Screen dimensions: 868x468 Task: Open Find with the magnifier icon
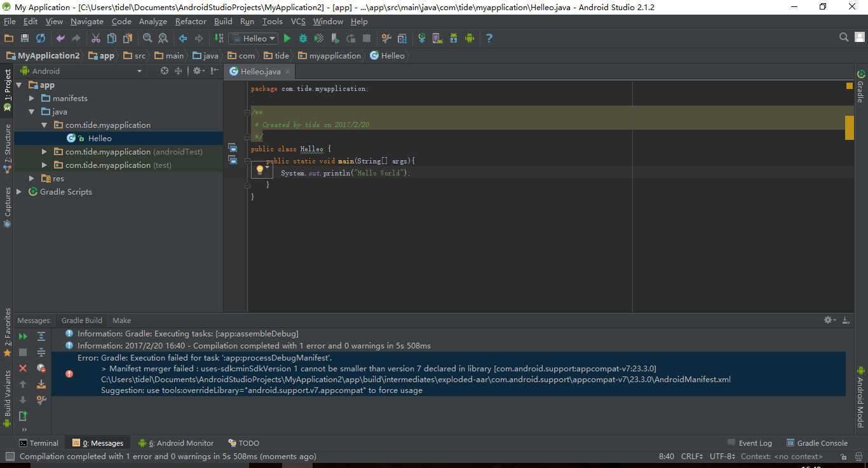pyautogui.click(x=147, y=38)
